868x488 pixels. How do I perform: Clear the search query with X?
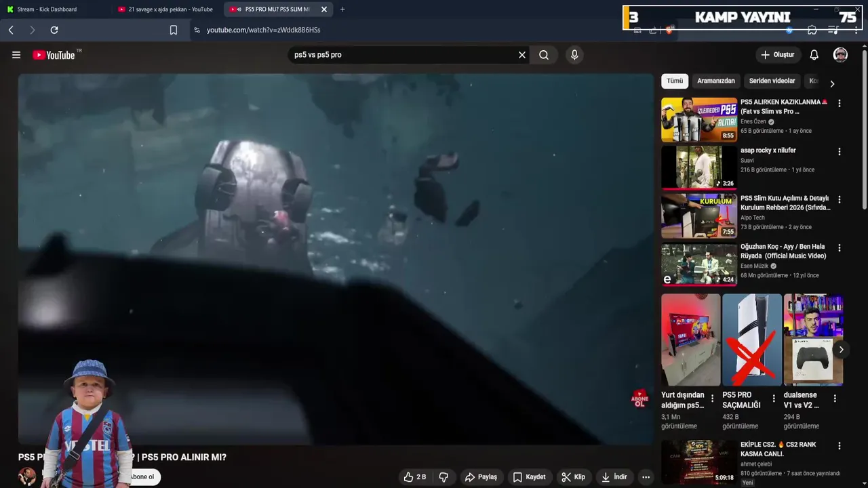[522, 55]
